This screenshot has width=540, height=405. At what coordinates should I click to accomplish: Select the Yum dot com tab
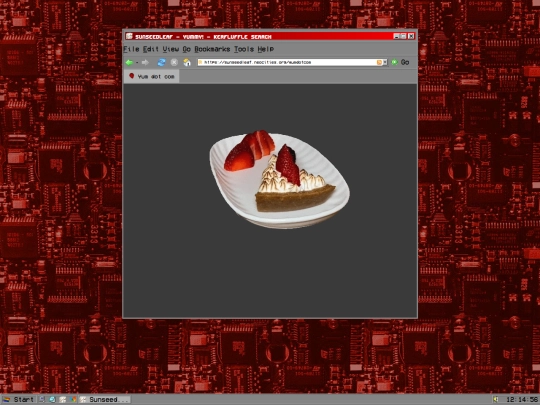tap(152, 76)
